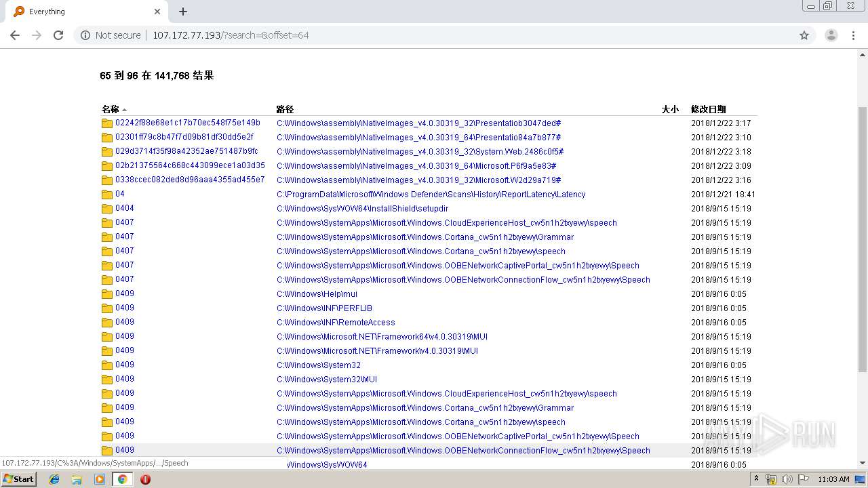Viewport: 868px width, 488px height.
Task: Open path NativeImages_v4.0.30319_64\Microsoft.P6f9a5e83#
Action: pyautogui.click(x=416, y=166)
